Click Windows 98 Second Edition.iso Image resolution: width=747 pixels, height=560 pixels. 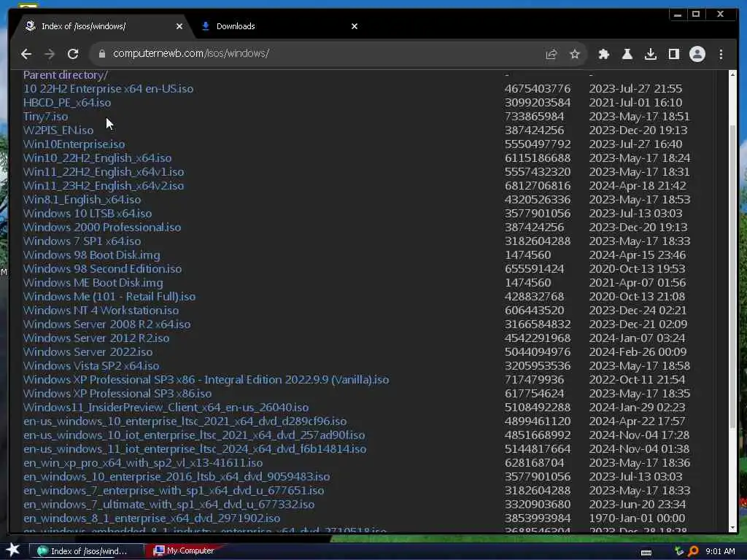[x=102, y=268]
